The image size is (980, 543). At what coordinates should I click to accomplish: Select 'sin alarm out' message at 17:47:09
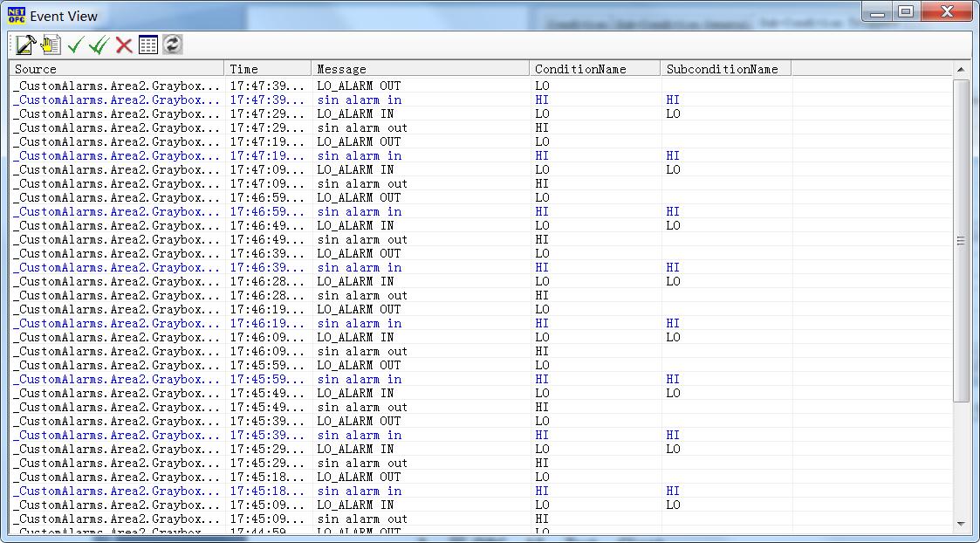[362, 184]
